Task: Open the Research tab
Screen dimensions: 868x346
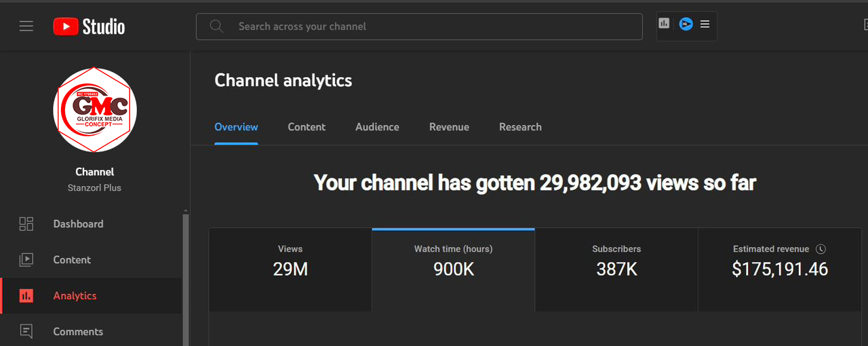Action: (520, 127)
